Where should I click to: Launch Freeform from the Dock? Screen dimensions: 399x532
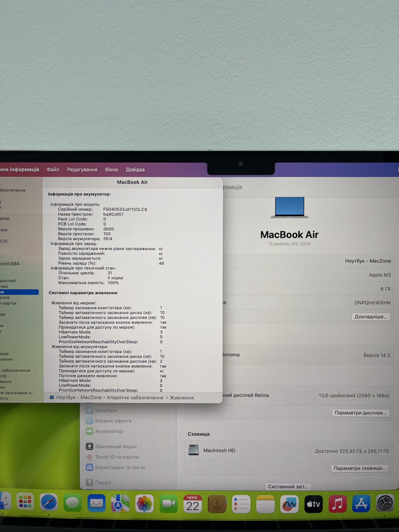pos(289,504)
